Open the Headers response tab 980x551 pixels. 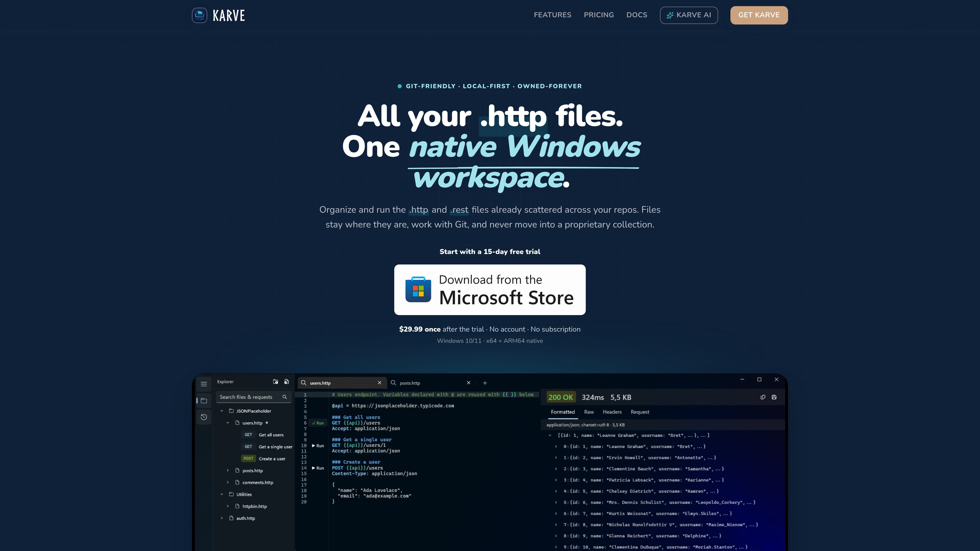coord(612,412)
